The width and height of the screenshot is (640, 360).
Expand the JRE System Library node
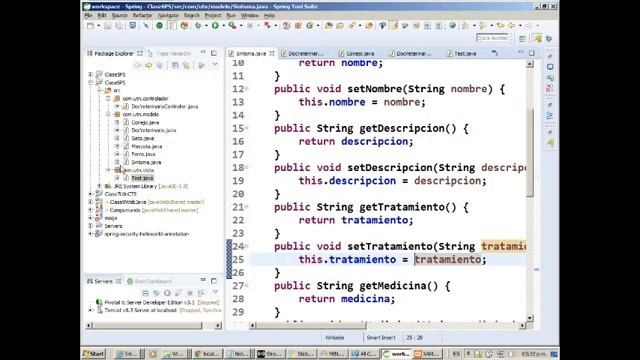pyautogui.click(x=99, y=186)
